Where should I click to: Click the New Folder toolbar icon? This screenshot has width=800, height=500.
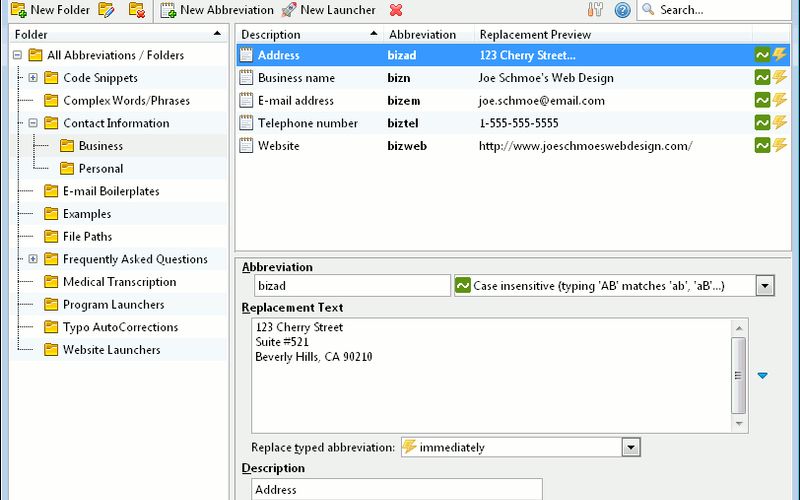[x=18, y=10]
